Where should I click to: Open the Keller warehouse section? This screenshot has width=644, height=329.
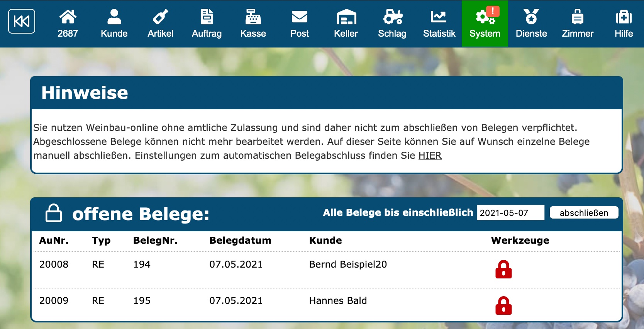click(x=346, y=23)
